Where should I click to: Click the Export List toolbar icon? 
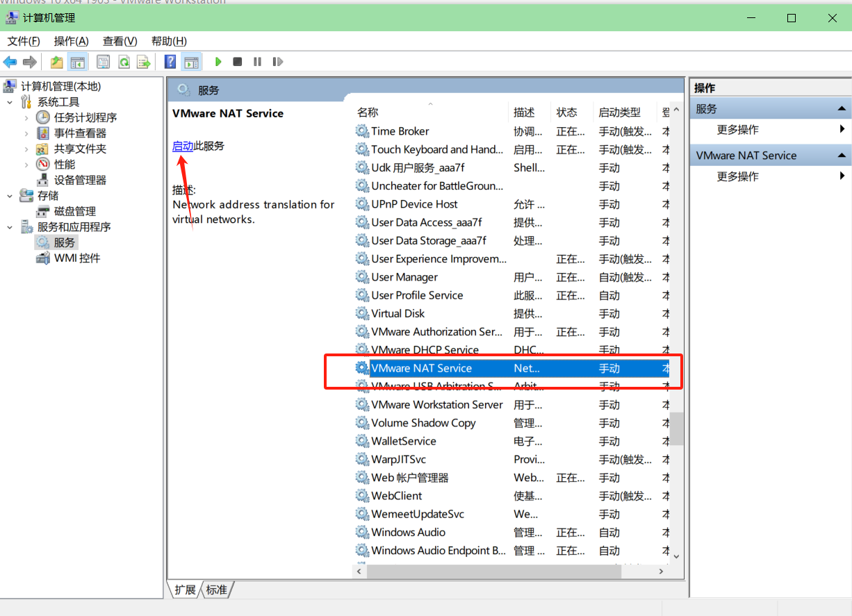pyautogui.click(x=144, y=62)
